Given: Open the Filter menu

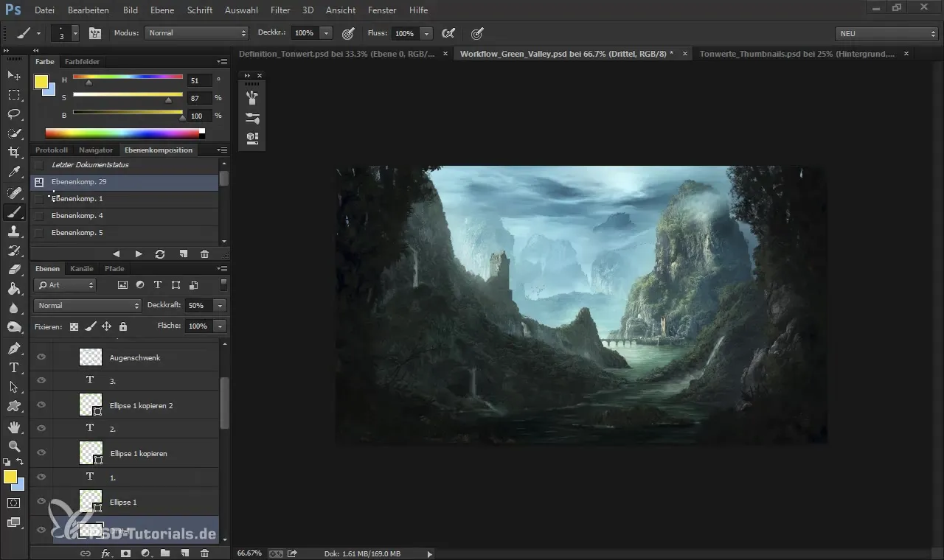Looking at the screenshot, I should tap(280, 10).
